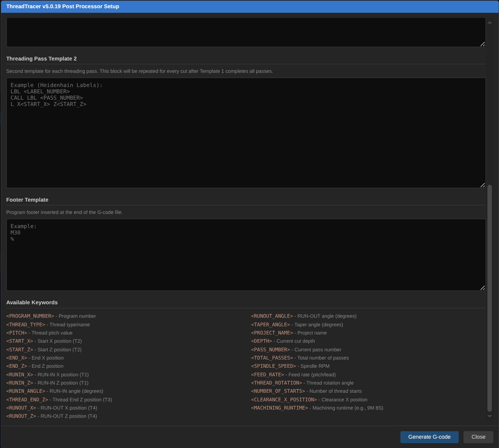499x448 pixels.
Task: Select the <PITCH> keyword
Action: [x=17, y=333]
